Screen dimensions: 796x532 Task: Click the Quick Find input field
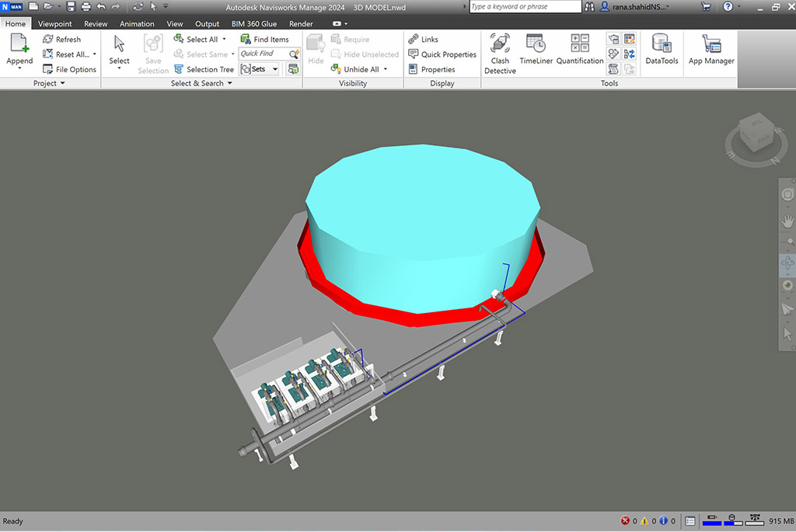(x=264, y=54)
